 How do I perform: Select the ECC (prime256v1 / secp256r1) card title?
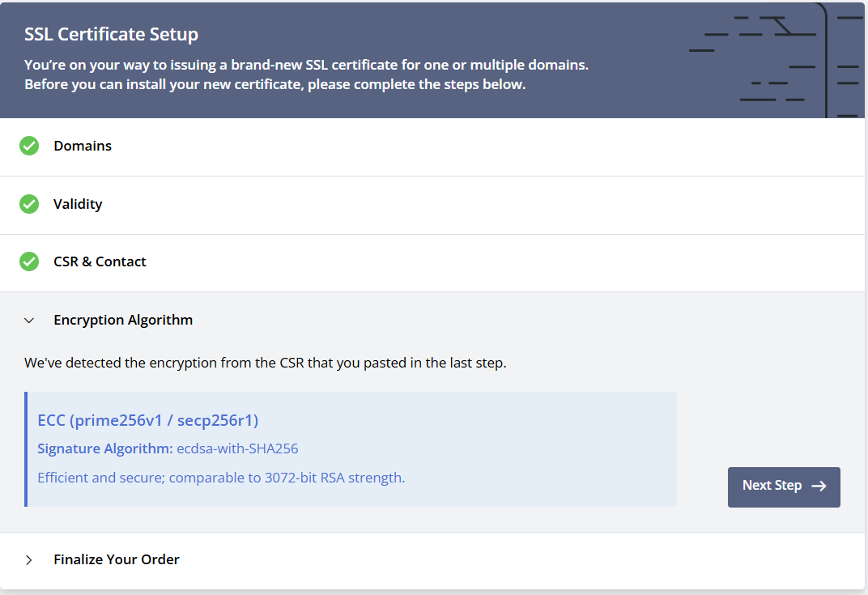pos(148,420)
